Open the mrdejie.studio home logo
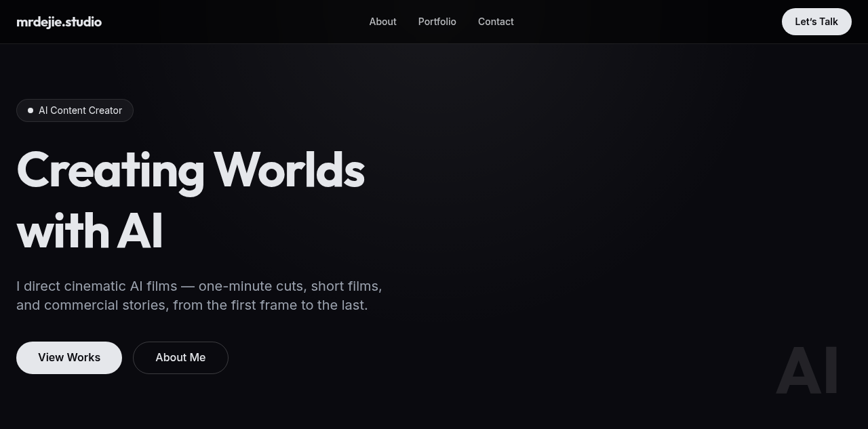The height and width of the screenshot is (429, 868). click(x=59, y=22)
